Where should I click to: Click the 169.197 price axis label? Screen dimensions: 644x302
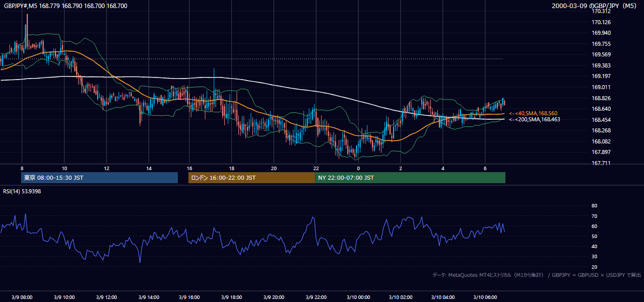(601, 76)
